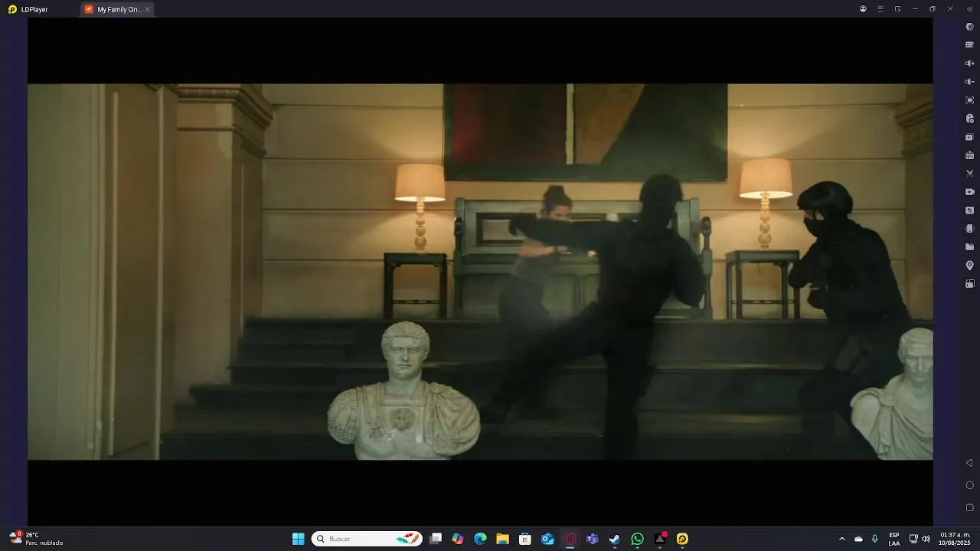Change input language ESP LAA

tap(894, 539)
